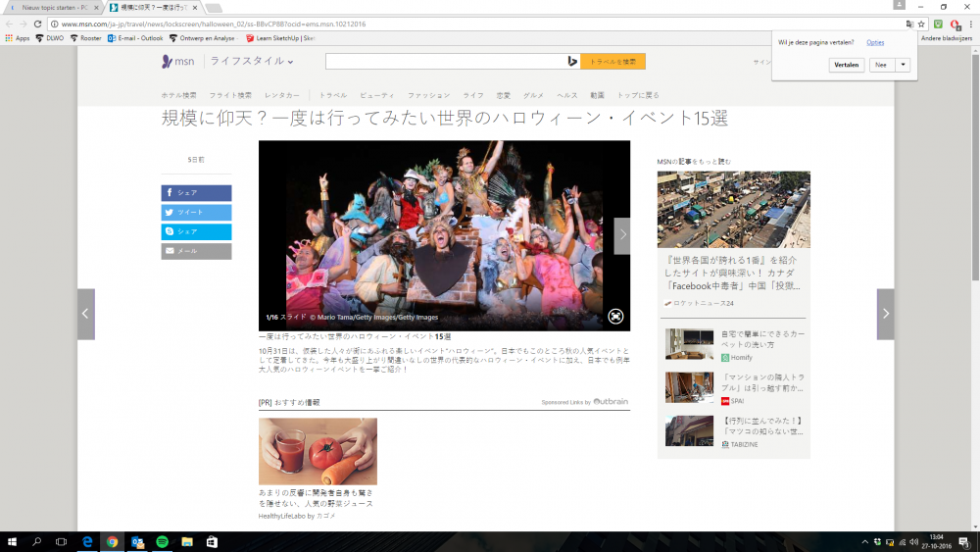980x552 pixels.
Task: Go to next slide with the right chevron on the photo
Action: coord(621,235)
